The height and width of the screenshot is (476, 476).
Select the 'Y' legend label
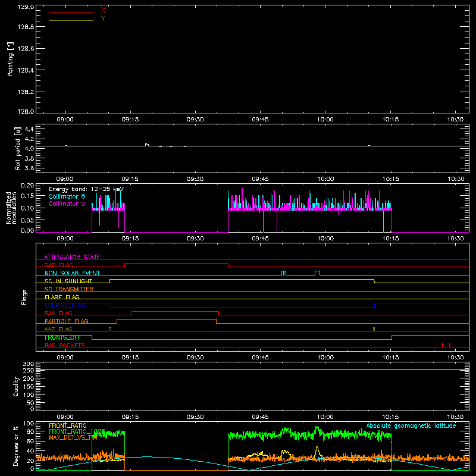(x=103, y=18)
